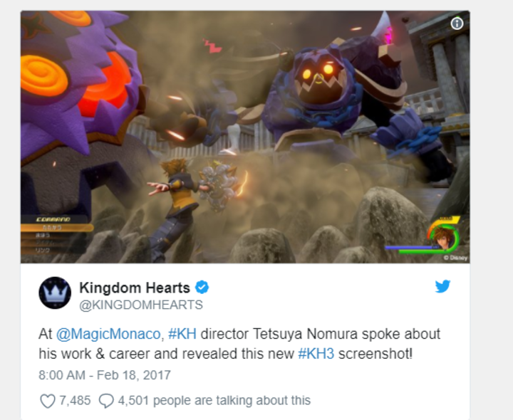513x420 pixels.
Task: Click the info icon on the image
Action: point(457,23)
